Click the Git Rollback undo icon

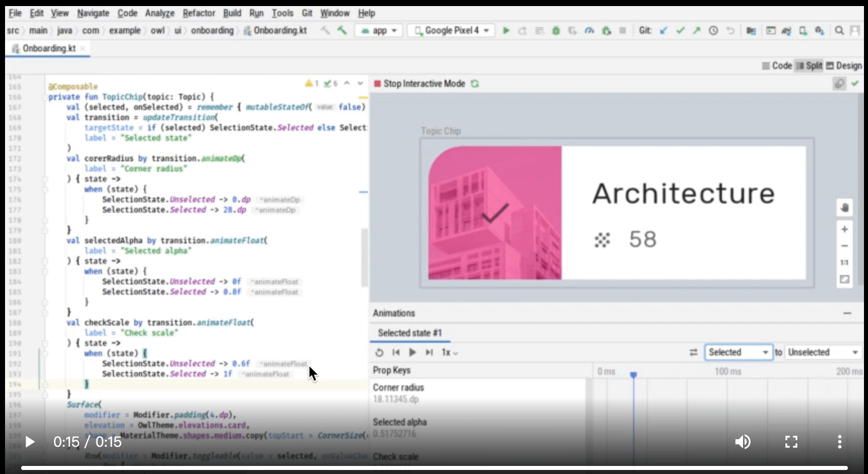pos(730,31)
